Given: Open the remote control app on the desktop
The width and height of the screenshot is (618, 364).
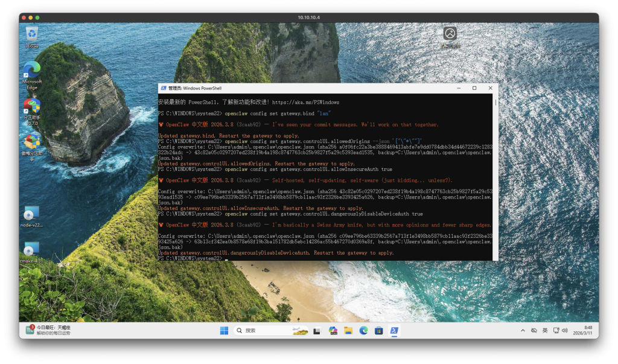Looking at the screenshot, I should (450, 34).
